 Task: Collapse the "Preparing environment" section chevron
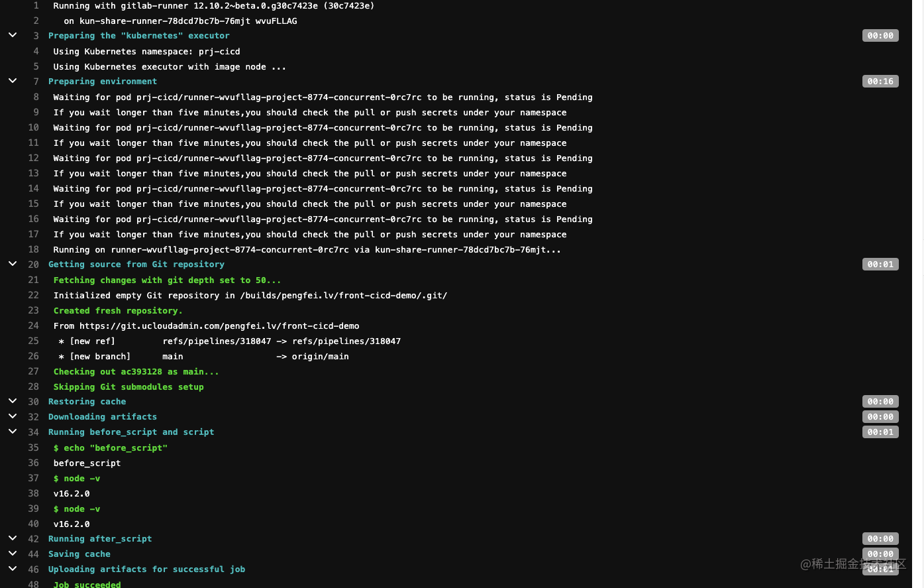pyautogui.click(x=13, y=80)
